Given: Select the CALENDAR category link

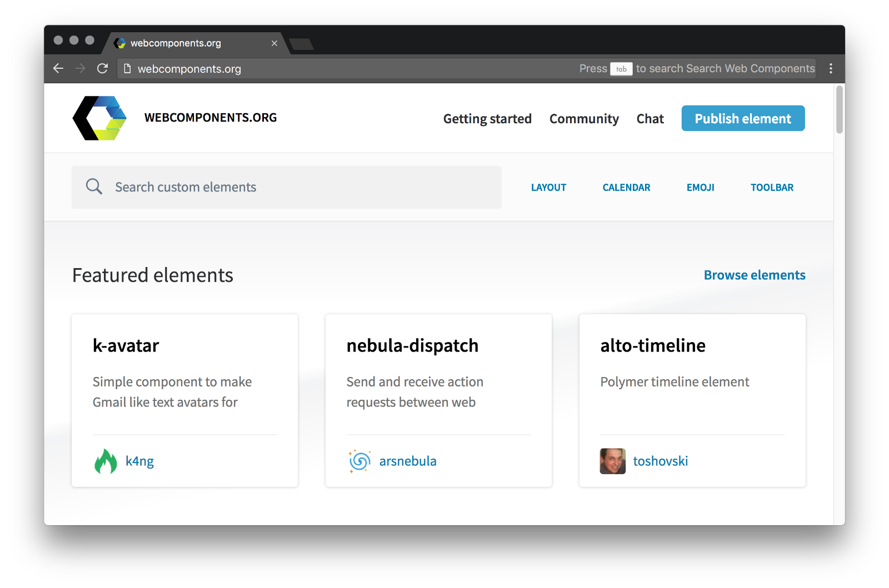Looking at the screenshot, I should (626, 188).
